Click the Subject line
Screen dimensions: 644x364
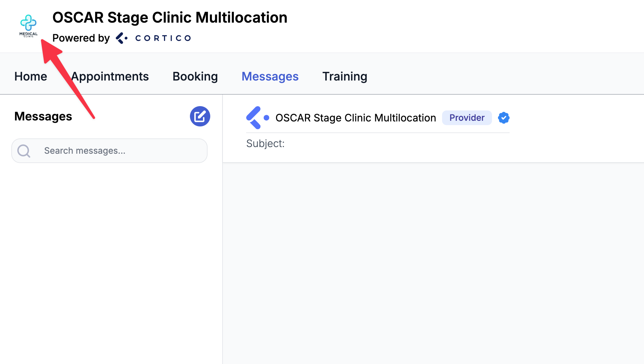point(265,143)
